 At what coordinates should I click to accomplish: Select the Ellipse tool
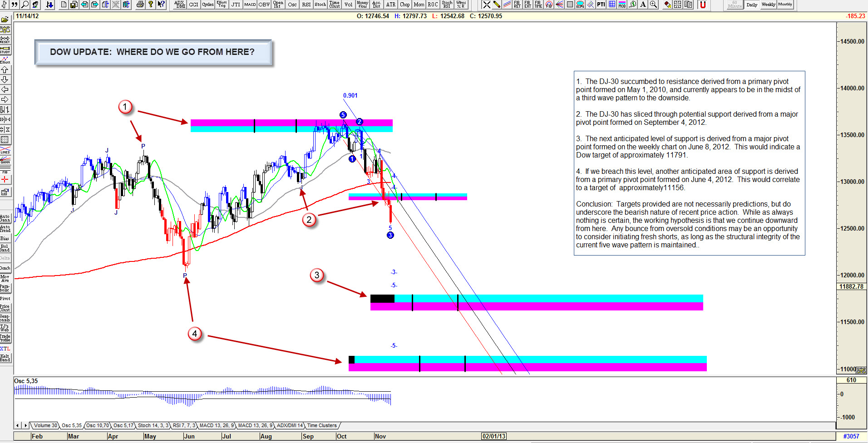coord(580,5)
